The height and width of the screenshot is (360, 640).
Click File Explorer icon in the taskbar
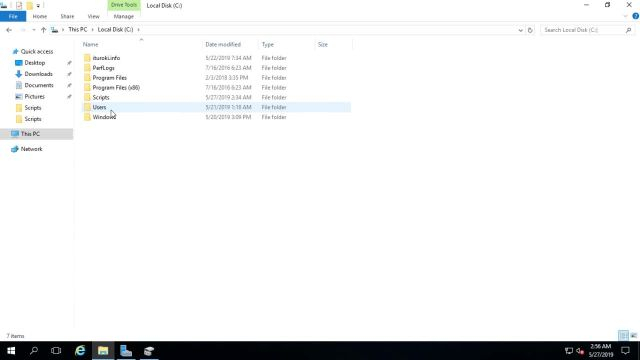[103, 351]
